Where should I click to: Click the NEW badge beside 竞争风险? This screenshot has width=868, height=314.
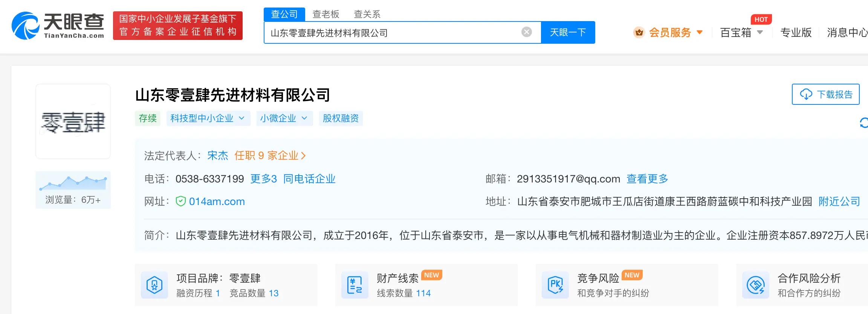tap(632, 275)
